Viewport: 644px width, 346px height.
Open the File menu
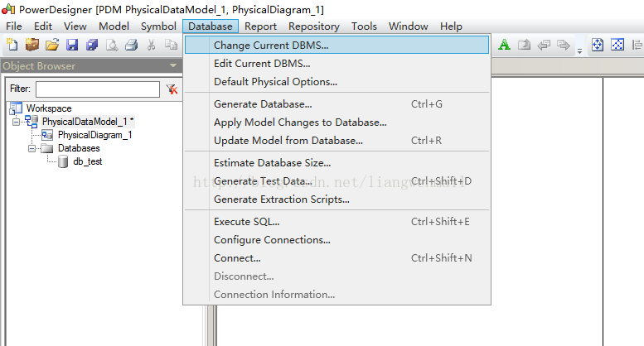tap(14, 26)
